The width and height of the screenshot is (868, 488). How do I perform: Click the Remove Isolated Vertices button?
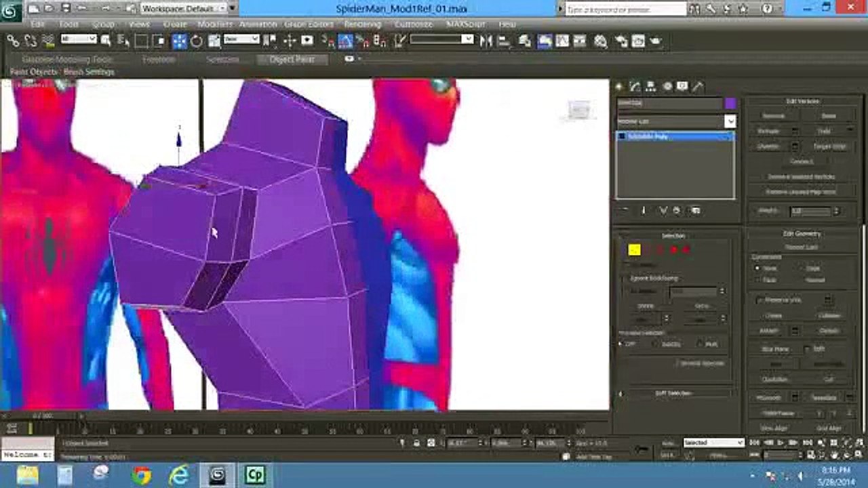pos(802,176)
